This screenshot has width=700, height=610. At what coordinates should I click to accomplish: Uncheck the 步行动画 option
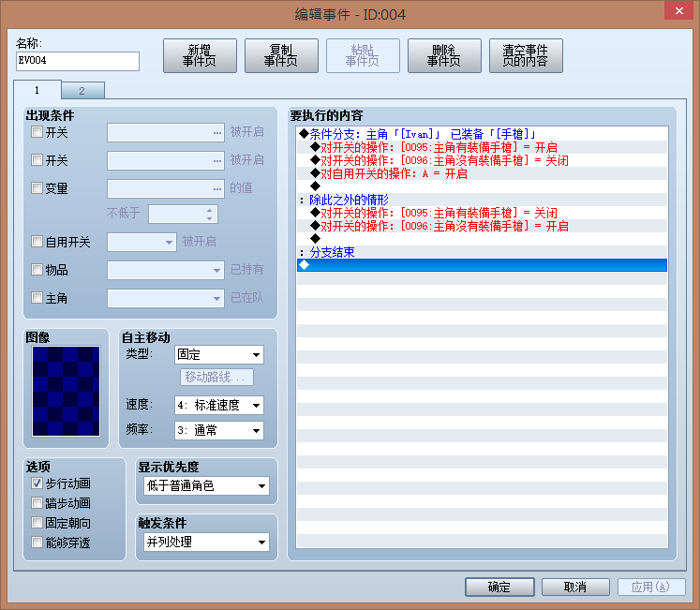[x=37, y=484]
